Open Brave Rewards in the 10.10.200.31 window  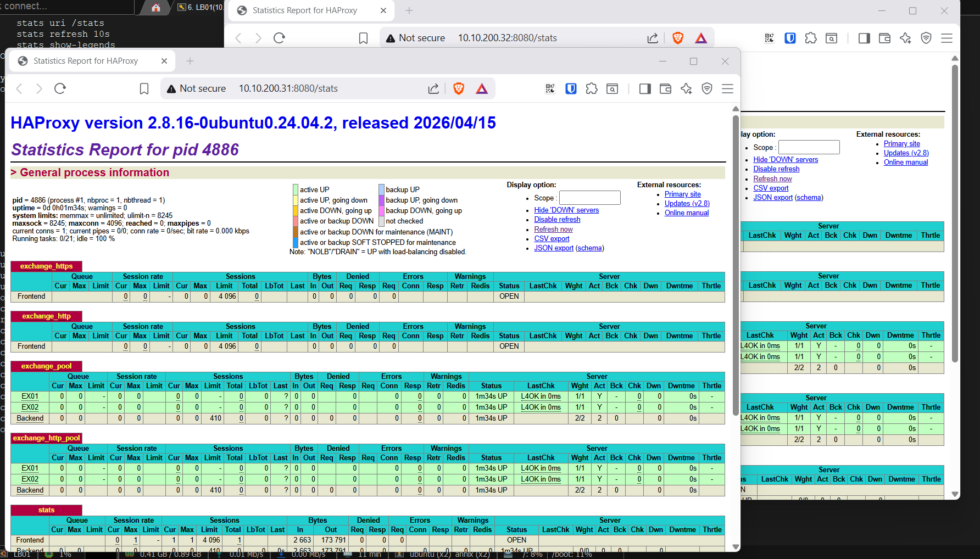point(482,88)
